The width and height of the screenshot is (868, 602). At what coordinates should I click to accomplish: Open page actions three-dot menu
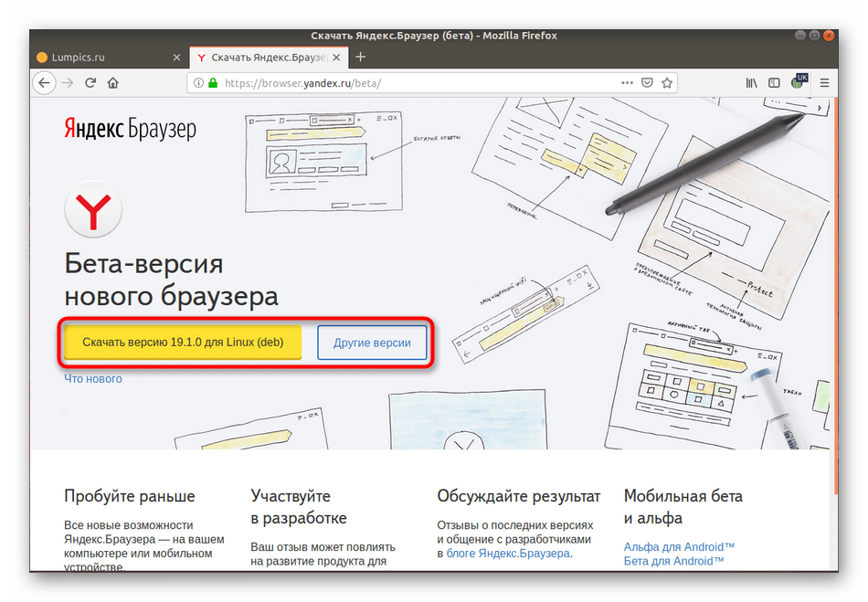tap(626, 83)
